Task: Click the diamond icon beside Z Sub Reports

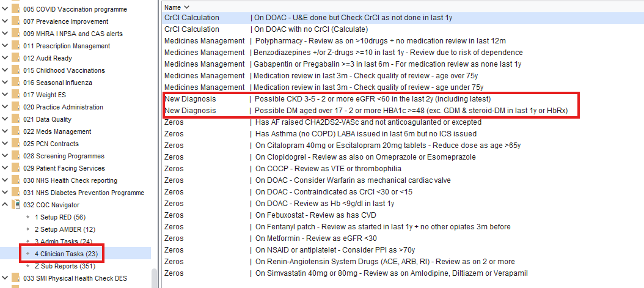Action: coord(28,266)
